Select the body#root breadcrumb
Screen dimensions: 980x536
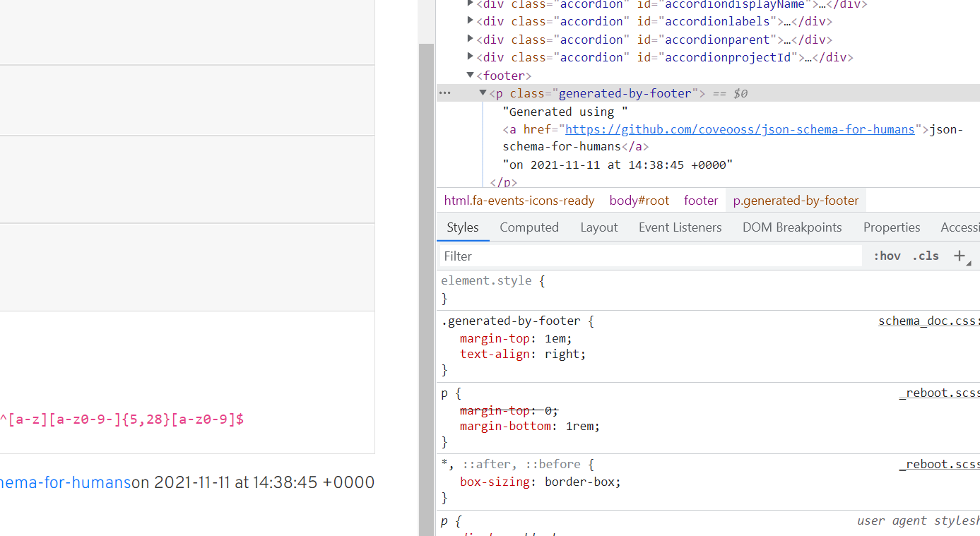(638, 200)
